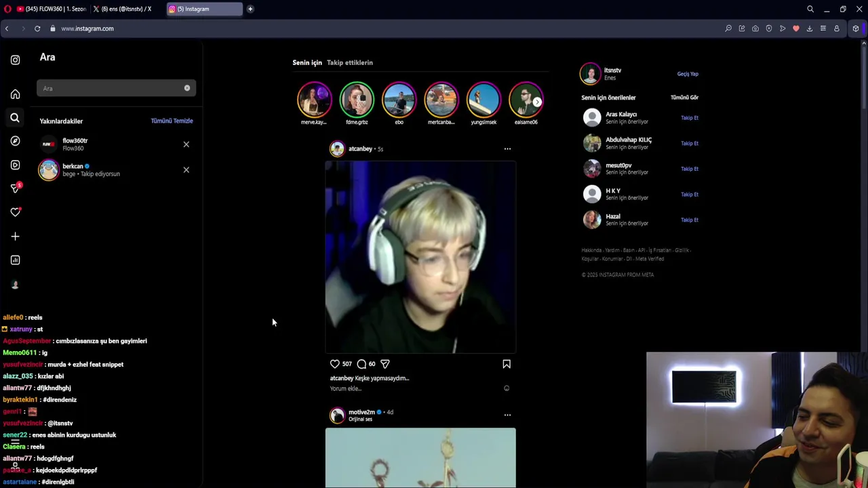Follow mesut0pv with Takip Et
868x488 pixels.
(x=690, y=169)
